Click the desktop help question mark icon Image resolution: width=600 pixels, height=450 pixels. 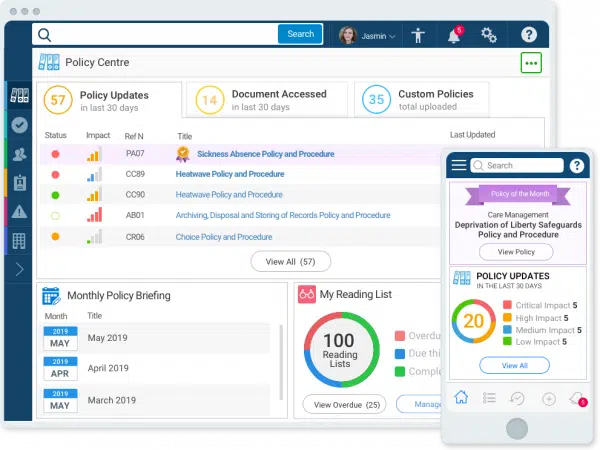click(529, 35)
